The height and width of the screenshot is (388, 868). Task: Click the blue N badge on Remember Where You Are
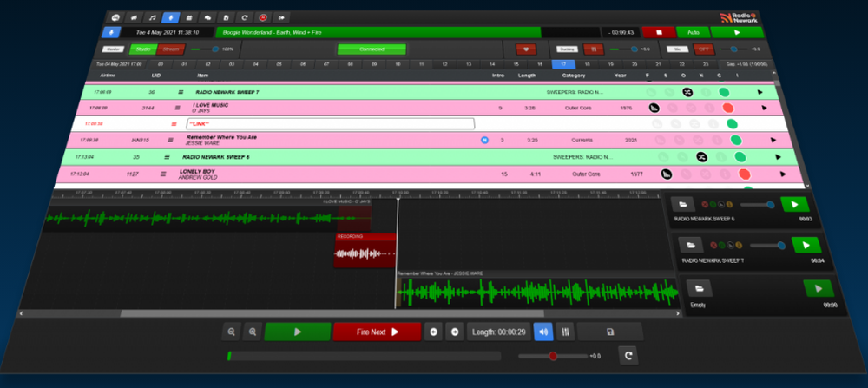click(484, 141)
